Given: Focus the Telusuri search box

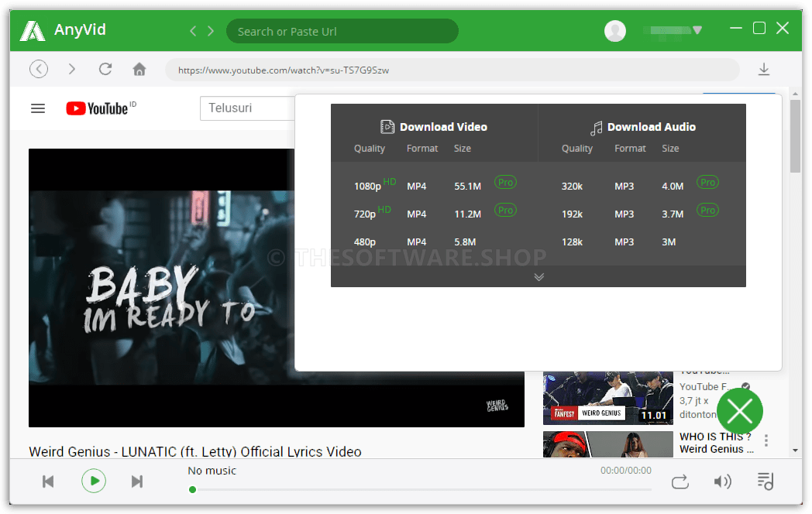Looking at the screenshot, I should coord(247,108).
